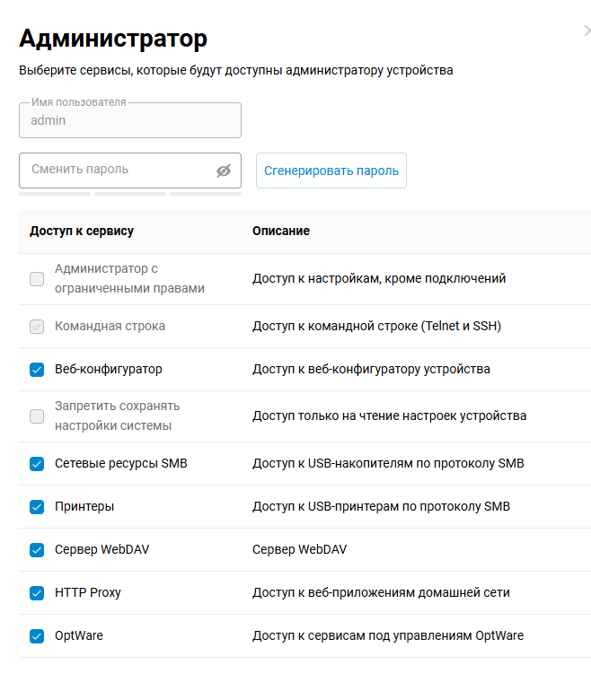This screenshot has width=591, height=700.
Task: Turn off Сервер WebDAV access
Action: coord(37,550)
